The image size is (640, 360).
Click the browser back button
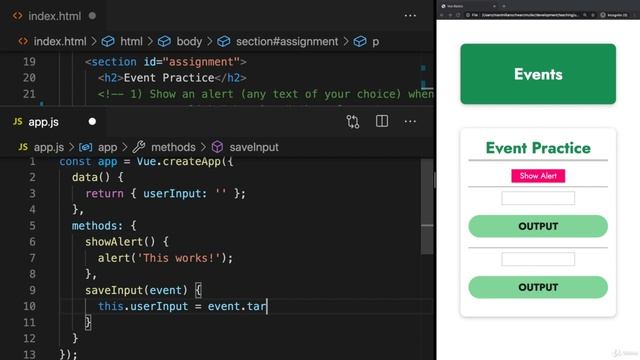[x=442, y=15]
